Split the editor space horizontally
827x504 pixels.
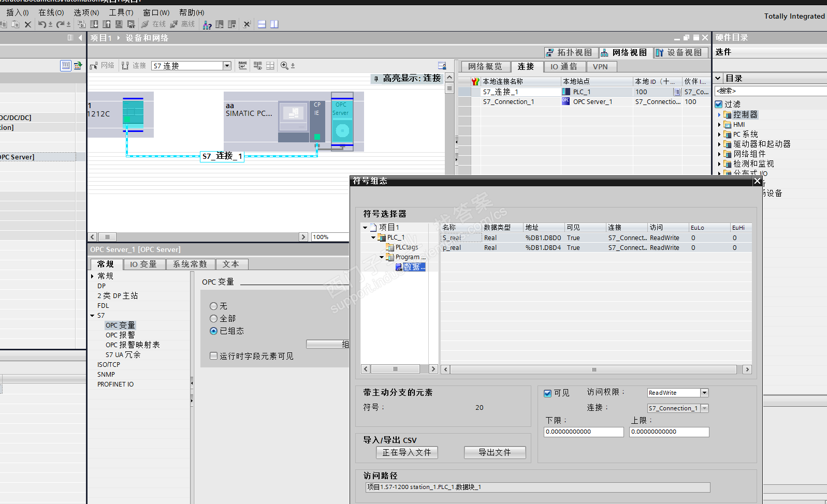[262, 24]
